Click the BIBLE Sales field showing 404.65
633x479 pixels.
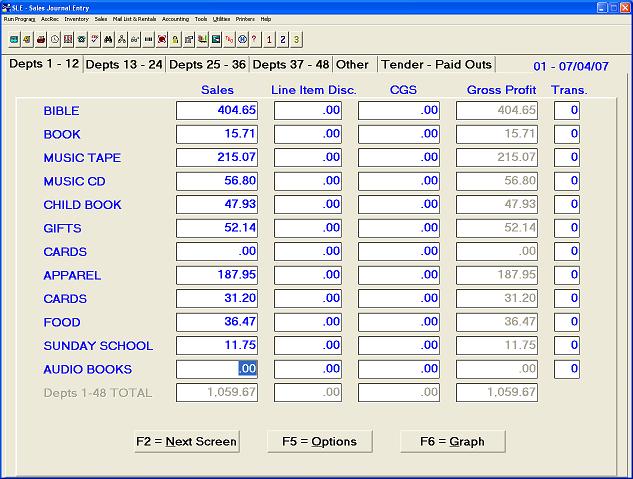tap(217, 110)
